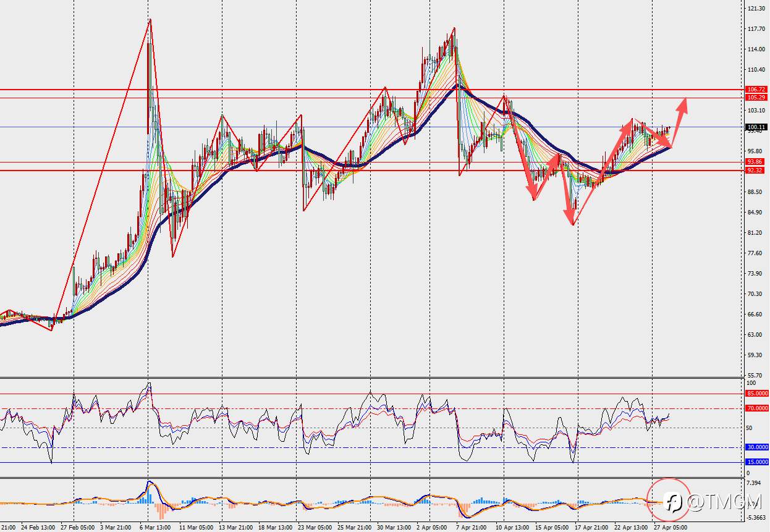Image resolution: width=770 pixels, height=532 pixels.
Task: Click the 77.60 price axis label
Action: 755,253
